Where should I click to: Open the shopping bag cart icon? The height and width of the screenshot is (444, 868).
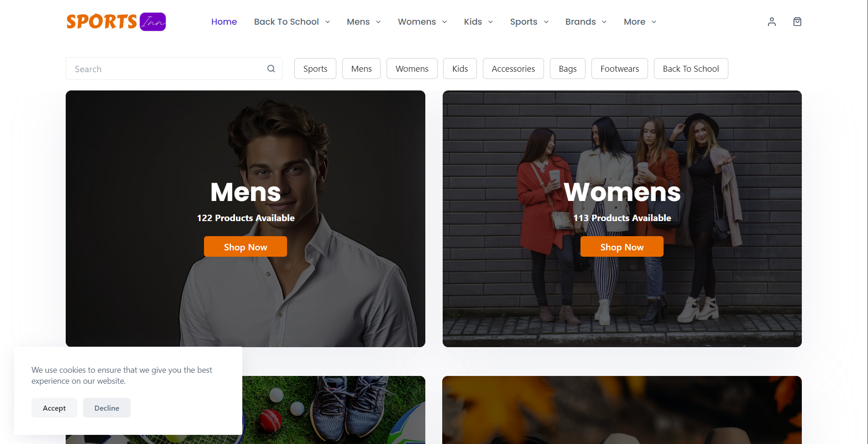click(797, 22)
